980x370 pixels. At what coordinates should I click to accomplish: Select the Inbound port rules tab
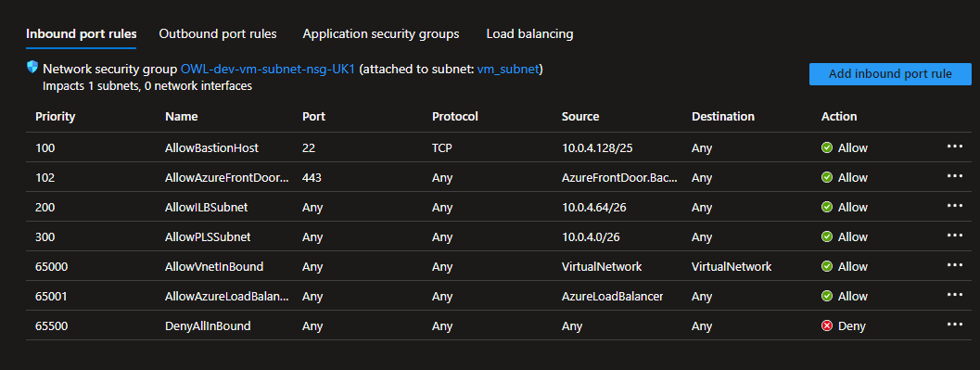82,33
